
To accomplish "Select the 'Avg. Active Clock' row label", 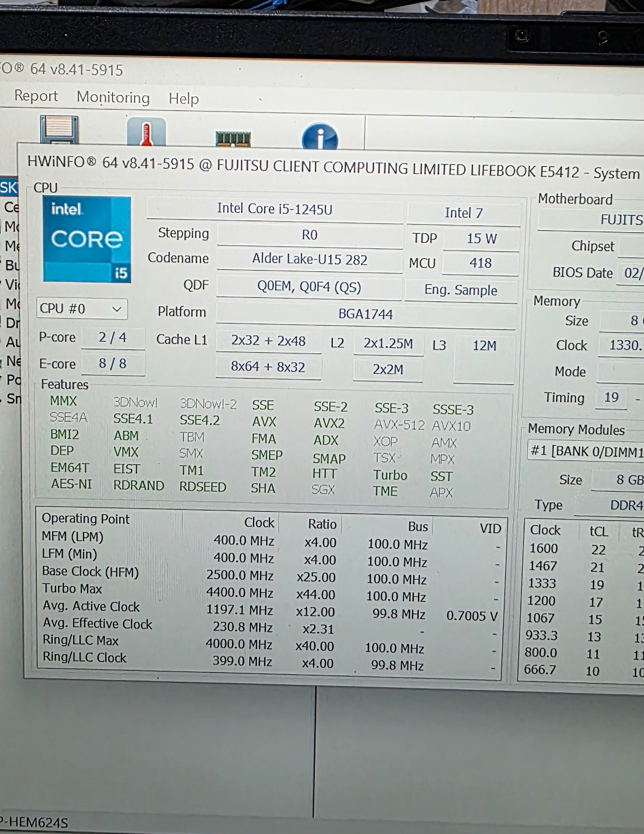I will (91, 606).
